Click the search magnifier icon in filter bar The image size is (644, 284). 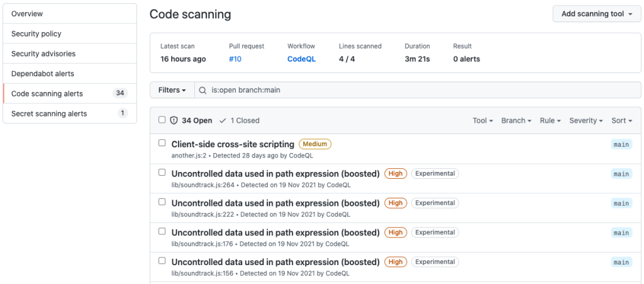[x=203, y=90]
